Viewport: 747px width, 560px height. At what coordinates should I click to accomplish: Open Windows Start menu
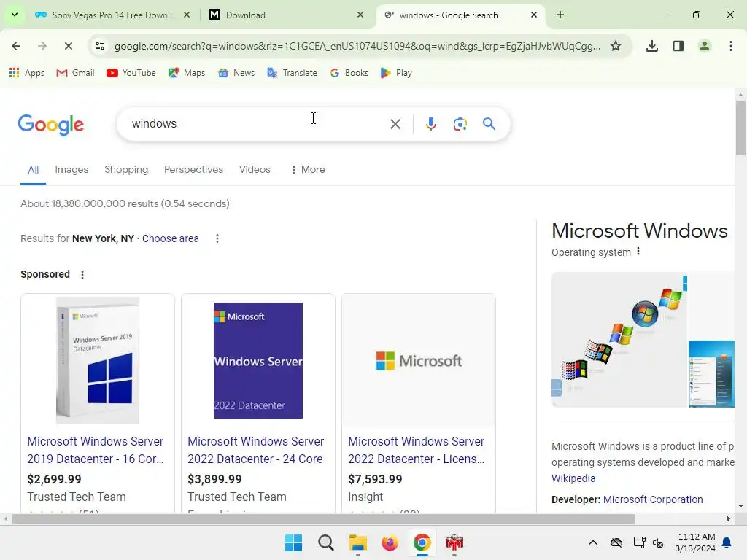click(293, 542)
